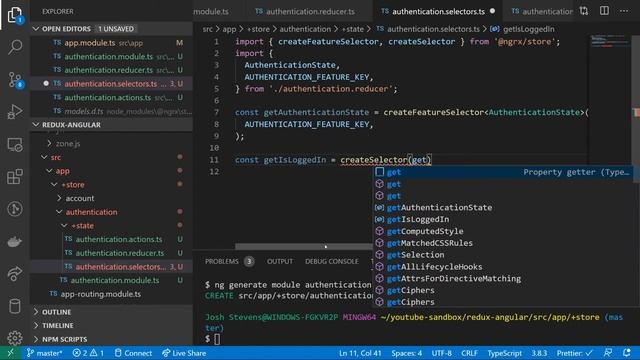Select getIsLoggedIn suggestion
Screen dimensions: 640x360
[x=503, y=219]
